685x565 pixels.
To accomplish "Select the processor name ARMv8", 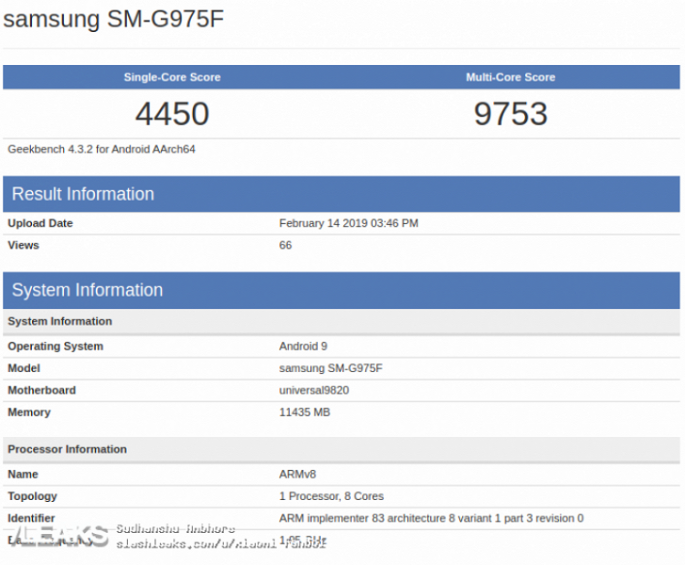I will point(297,474).
